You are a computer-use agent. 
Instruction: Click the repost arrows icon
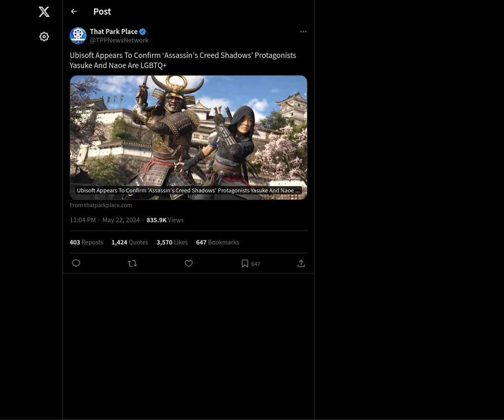(x=132, y=263)
